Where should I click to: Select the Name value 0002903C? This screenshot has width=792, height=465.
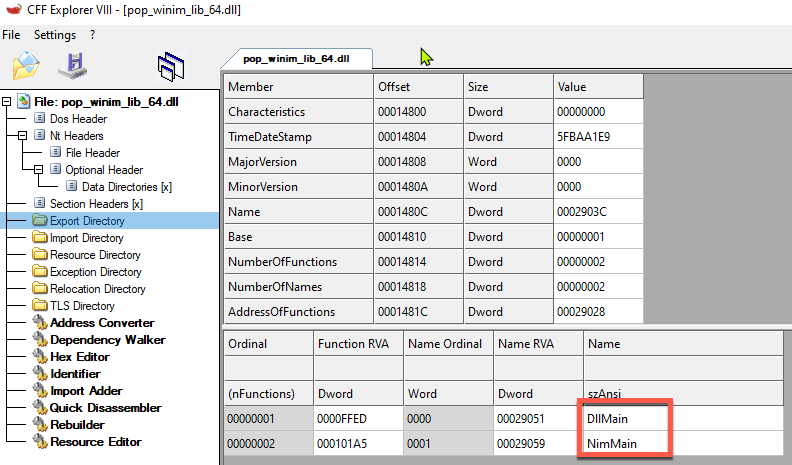pyautogui.click(x=598, y=212)
